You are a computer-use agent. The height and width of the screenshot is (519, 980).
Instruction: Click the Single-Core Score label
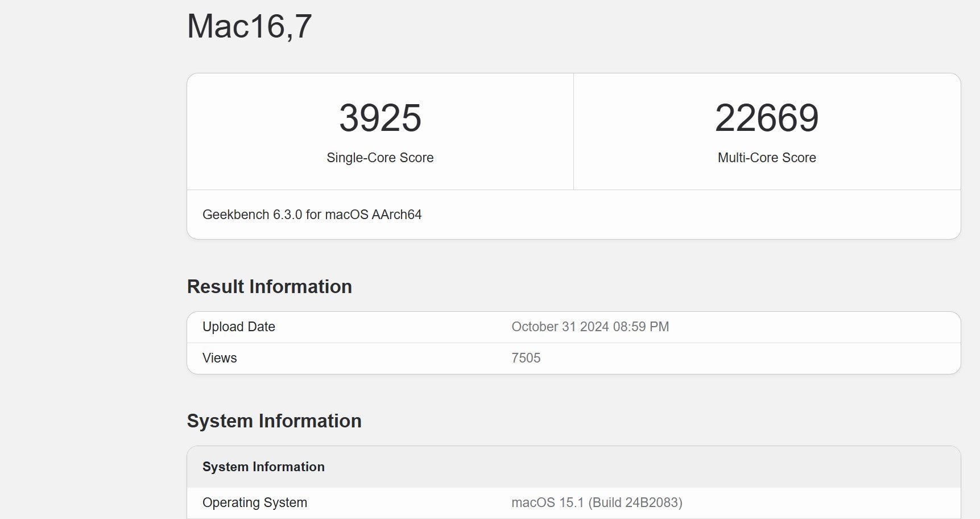click(x=380, y=158)
